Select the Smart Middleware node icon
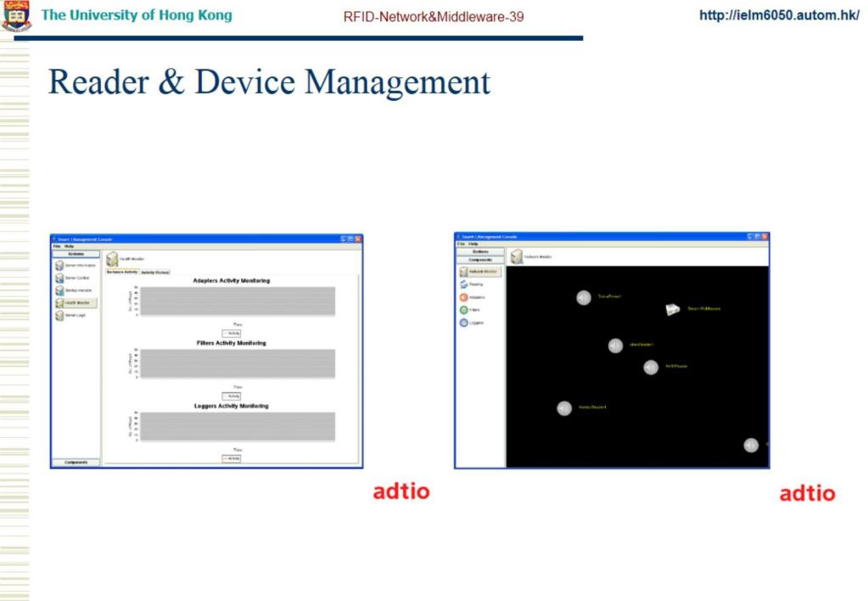Image resolution: width=868 pixels, height=601 pixels. coord(673,309)
